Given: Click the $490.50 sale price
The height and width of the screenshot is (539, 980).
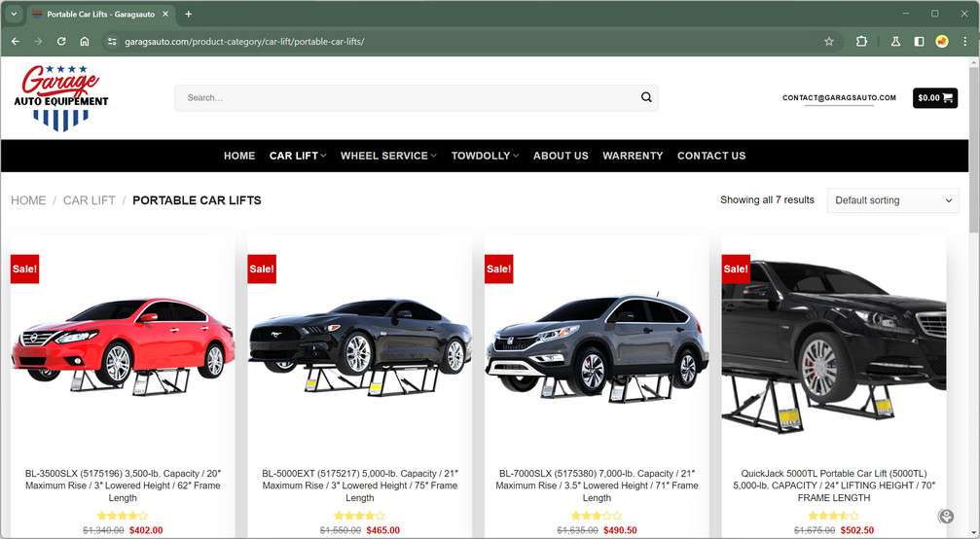Looking at the screenshot, I should tap(620, 530).
